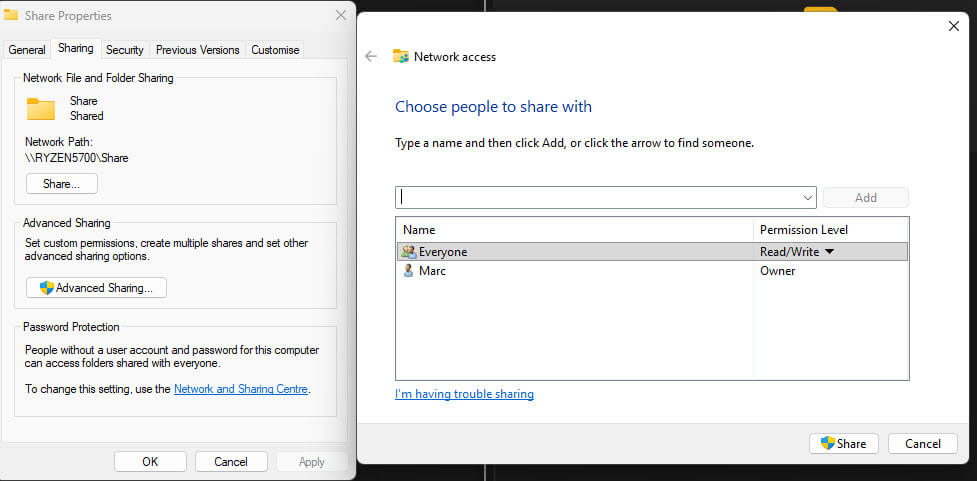Expand the name combo box arrow
Image resolution: width=977 pixels, height=481 pixels.
(807, 198)
